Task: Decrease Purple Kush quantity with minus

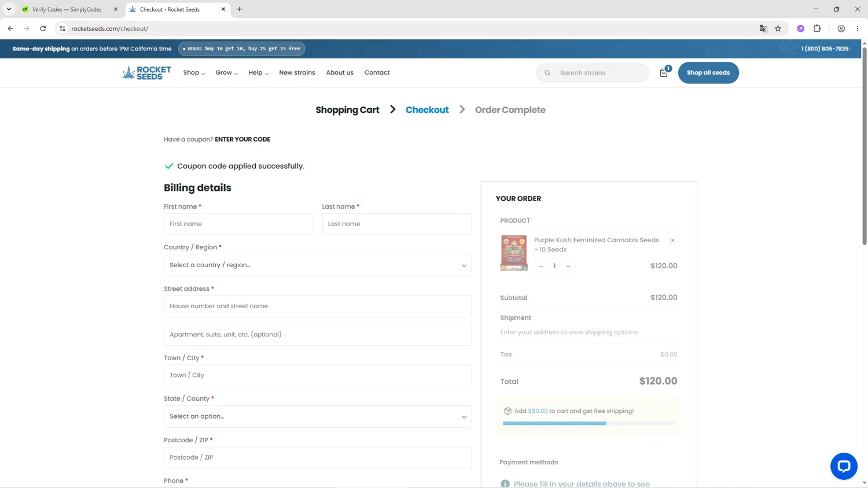Action: [541, 266]
